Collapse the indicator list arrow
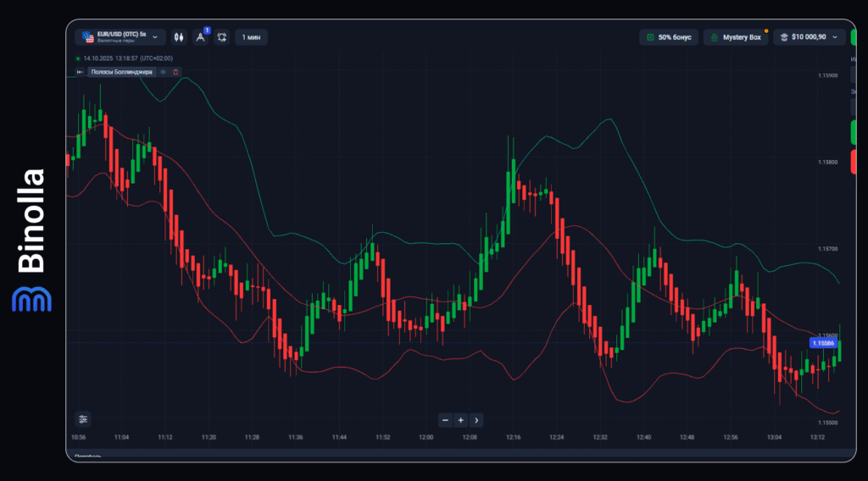The height and width of the screenshot is (481, 868). coord(80,72)
